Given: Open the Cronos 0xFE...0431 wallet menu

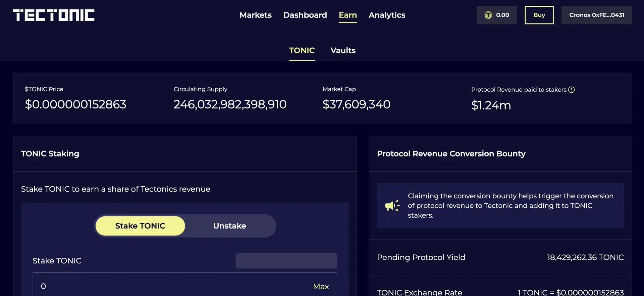Looking at the screenshot, I should click(596, 15).
